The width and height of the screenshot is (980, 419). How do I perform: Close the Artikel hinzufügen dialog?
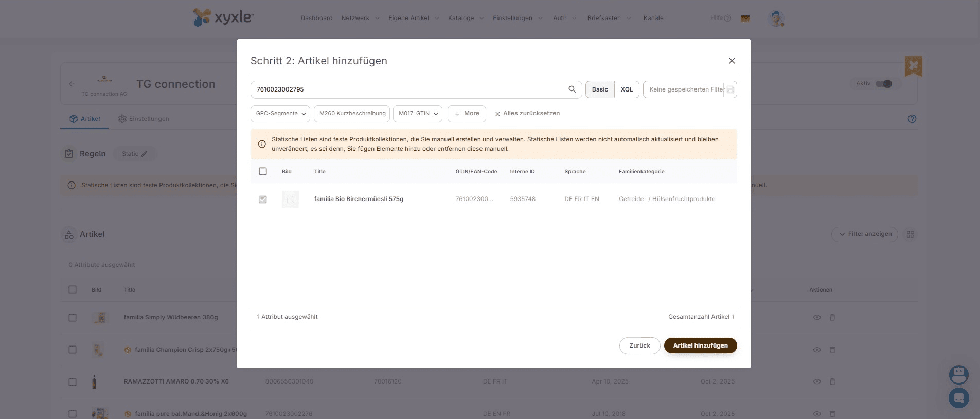[732, 61]
